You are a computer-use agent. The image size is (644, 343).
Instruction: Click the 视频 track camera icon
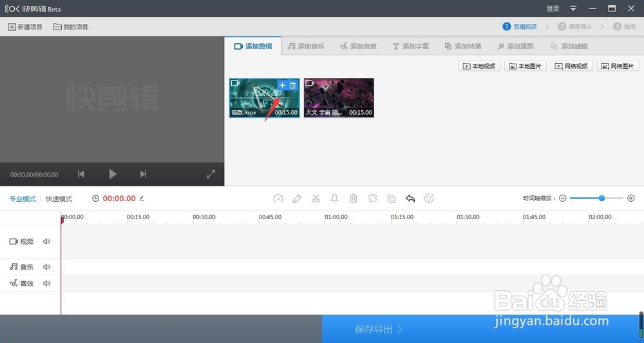(x=14, y=241)
